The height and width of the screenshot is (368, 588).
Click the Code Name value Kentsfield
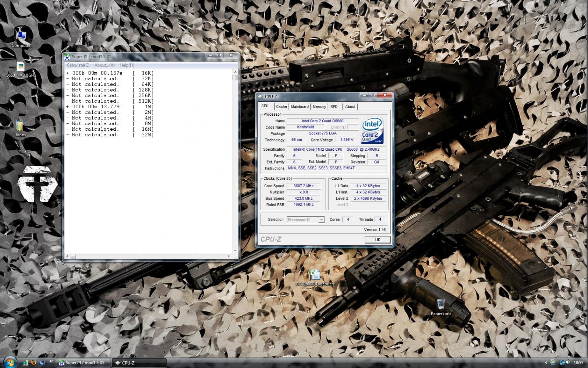305,127
